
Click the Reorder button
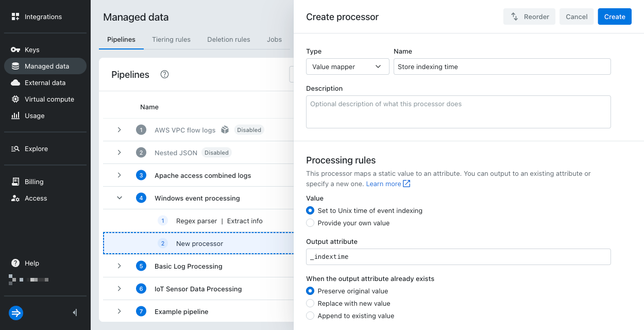[530, 16]
